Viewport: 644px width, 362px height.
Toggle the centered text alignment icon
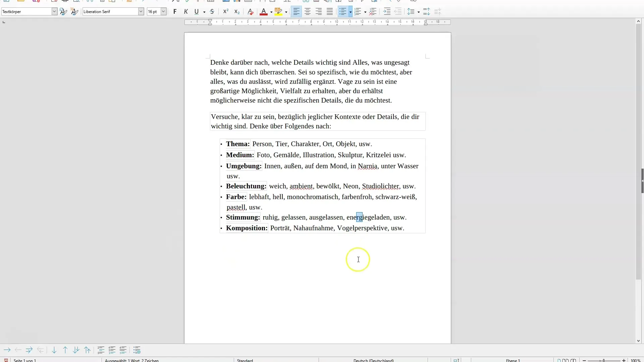[x=307, y=11]
